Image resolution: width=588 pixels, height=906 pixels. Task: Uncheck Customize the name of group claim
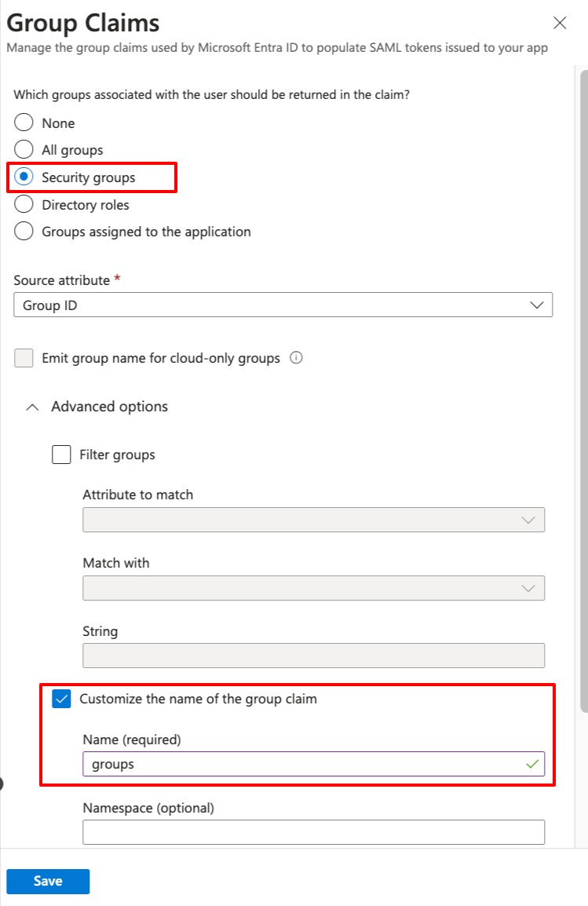(61, 699)
